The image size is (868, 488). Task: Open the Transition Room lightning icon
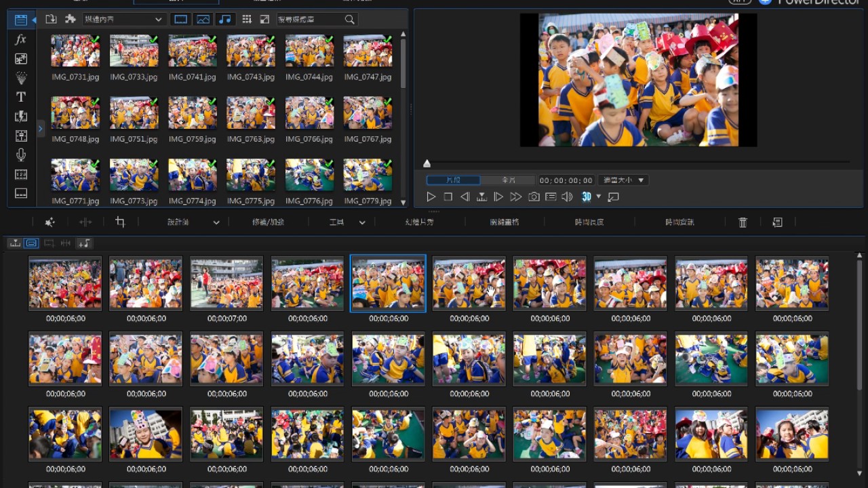pyautogui.click(x=21, y=117)
